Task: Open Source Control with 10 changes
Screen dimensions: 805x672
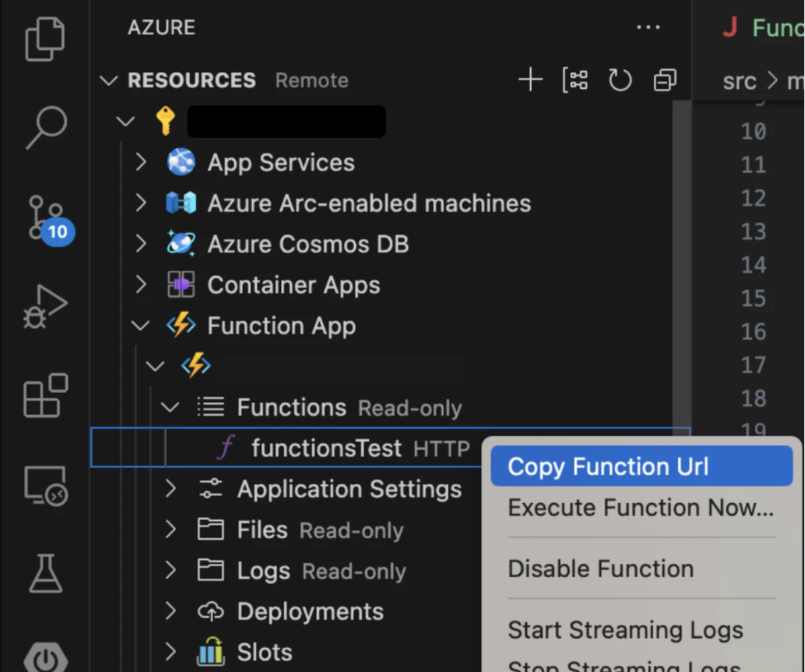Action: tap(51, 220)
